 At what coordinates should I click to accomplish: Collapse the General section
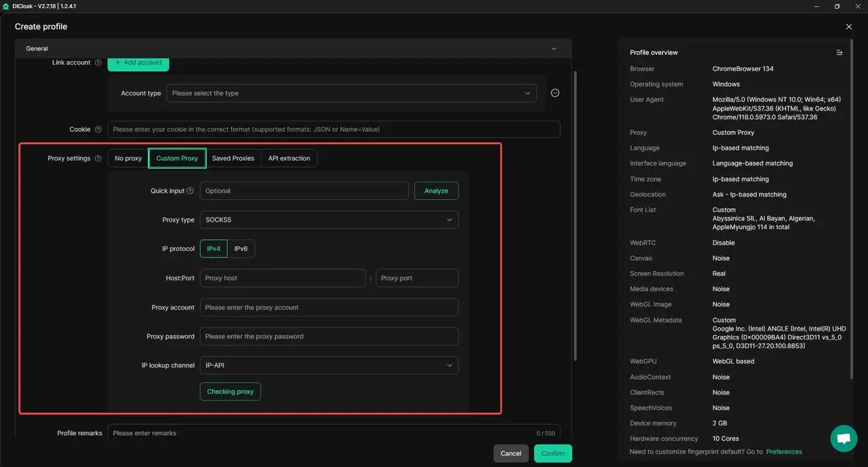tap(553, 49)
